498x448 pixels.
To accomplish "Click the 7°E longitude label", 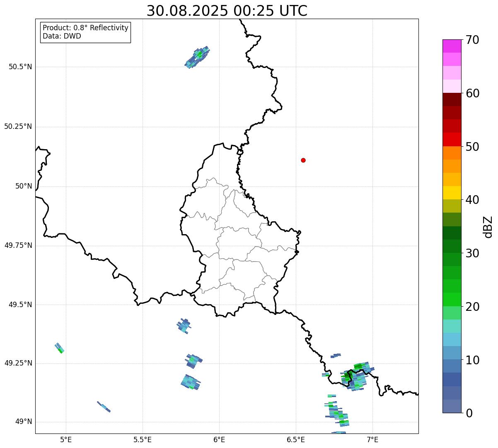I will pyautogui.click(x=373, y=440).
